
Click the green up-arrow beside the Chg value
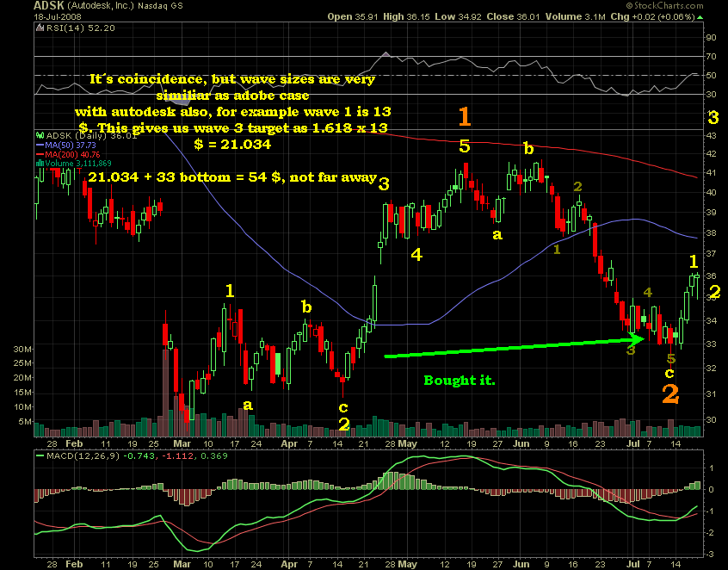pos(700,17)
